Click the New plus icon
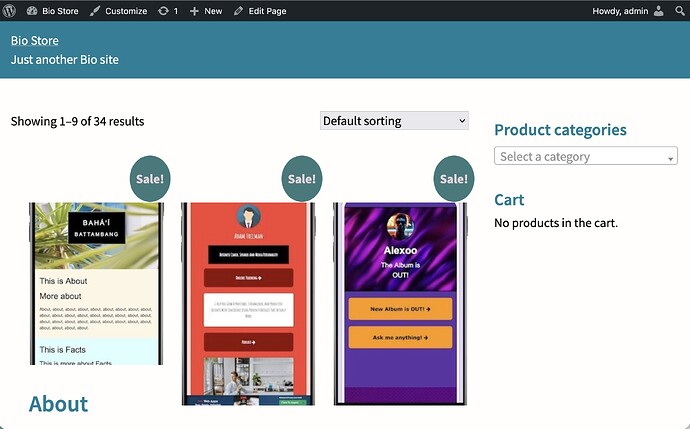The image size is (690, 429). [x=194, y=11]
